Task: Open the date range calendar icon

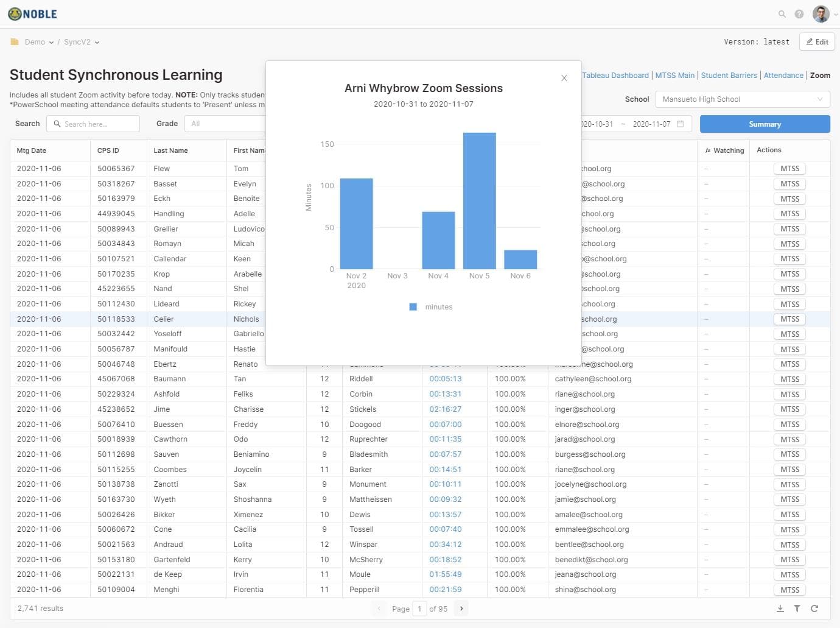Action: click(681, 124)
